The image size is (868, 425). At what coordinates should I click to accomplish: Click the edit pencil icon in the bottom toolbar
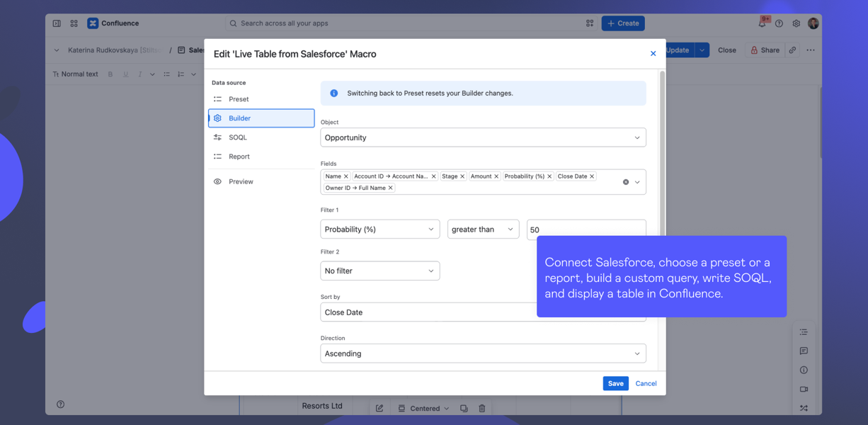click(379, 409)
